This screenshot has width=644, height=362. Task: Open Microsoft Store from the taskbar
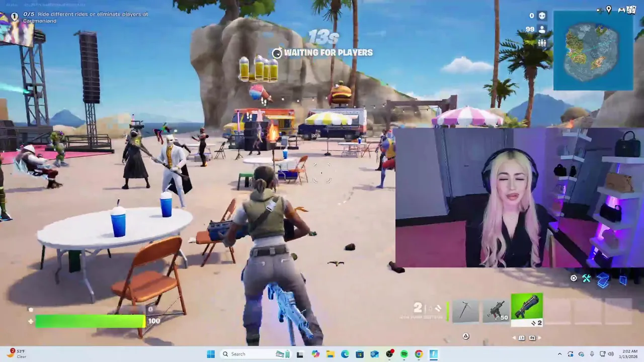click(x=360, y=354)
